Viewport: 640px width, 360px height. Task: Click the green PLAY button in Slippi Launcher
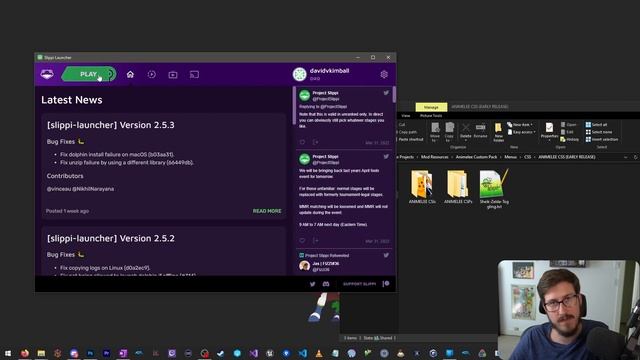(x=89, y=74)
